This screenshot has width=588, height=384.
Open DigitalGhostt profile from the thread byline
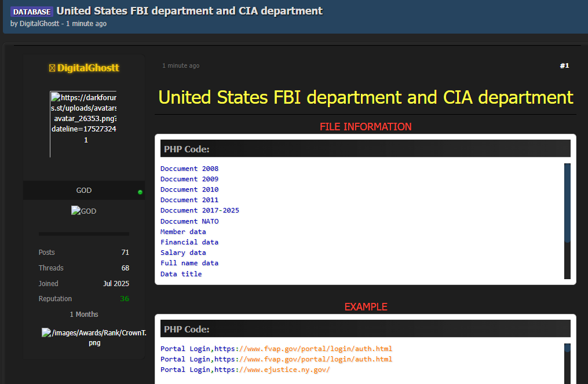pos(39,24)
